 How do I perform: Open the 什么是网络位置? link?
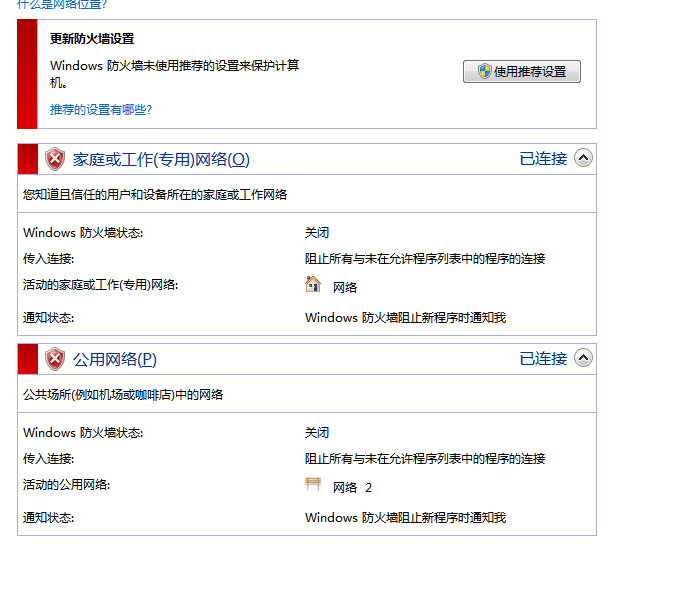[x=62, y=4]
